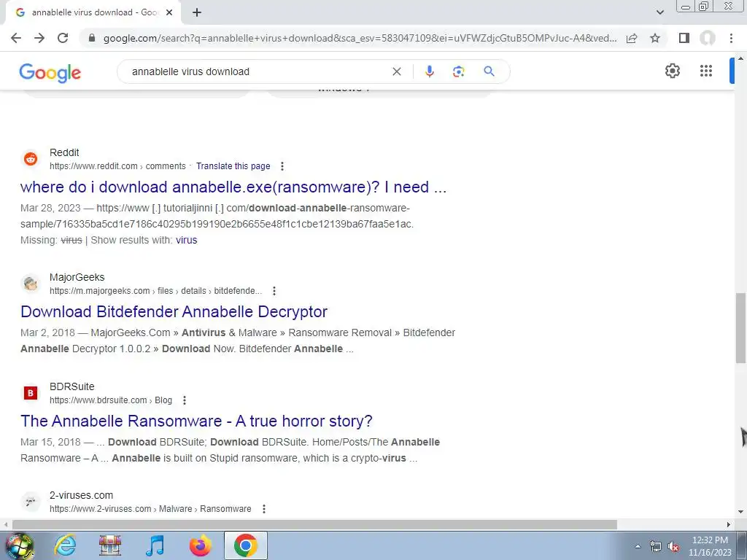Open the Windows Start menu
Image resolution: width=747 pixels, height=560 pixels.
19,545
